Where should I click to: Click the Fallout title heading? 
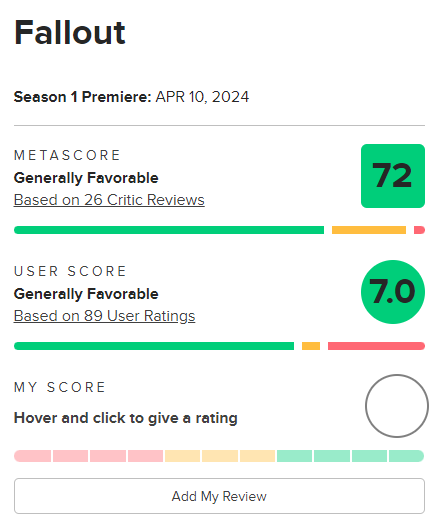[x=70, y=33]
